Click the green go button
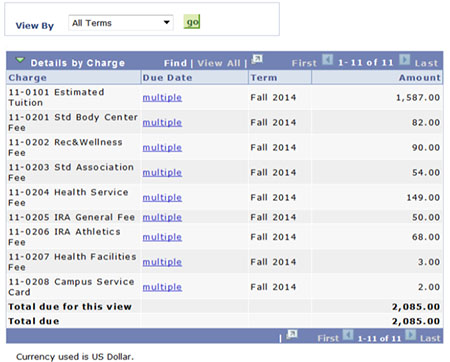Viewport: 450px width, 362px height. click(192, 22)
